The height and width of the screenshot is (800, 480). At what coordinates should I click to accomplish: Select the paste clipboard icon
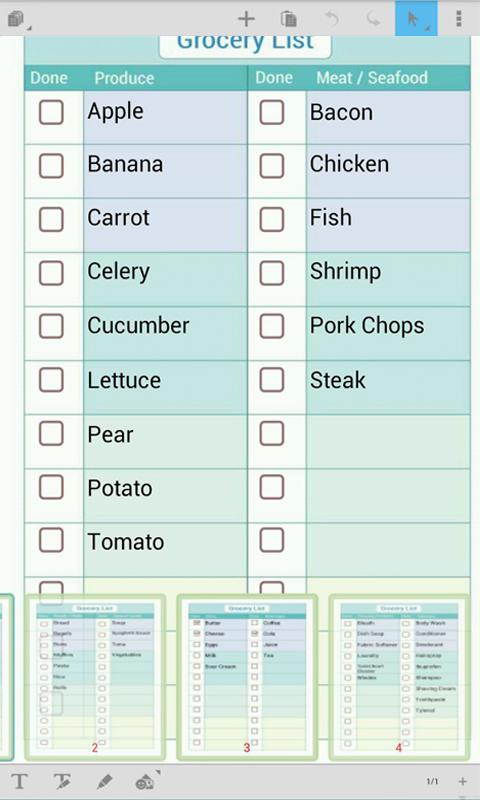coord(289,19)
